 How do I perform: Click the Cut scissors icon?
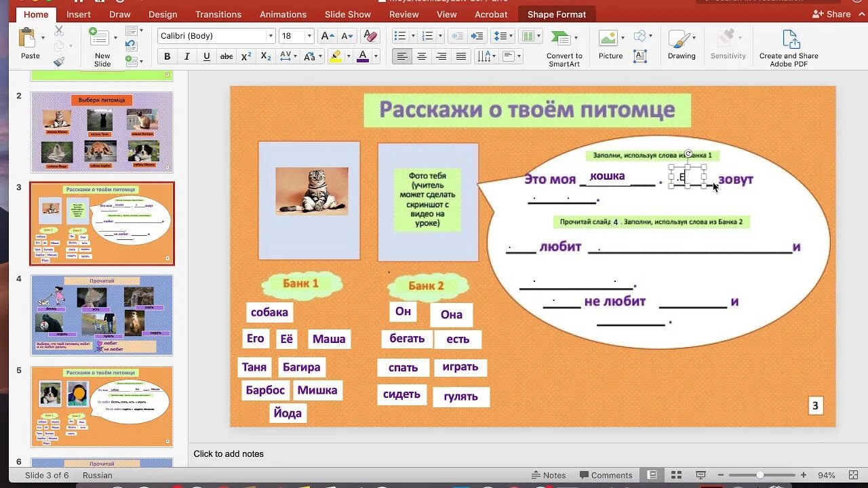59,30
